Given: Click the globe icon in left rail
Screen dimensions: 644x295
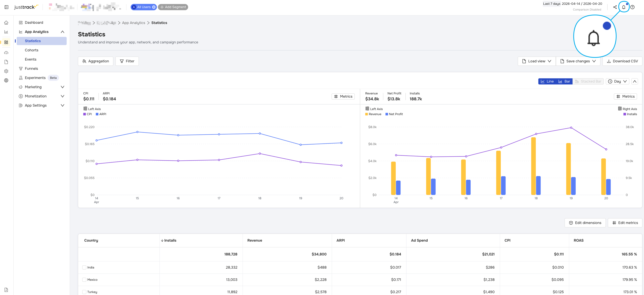Looking at the screenshot, I should coord(6,80).
